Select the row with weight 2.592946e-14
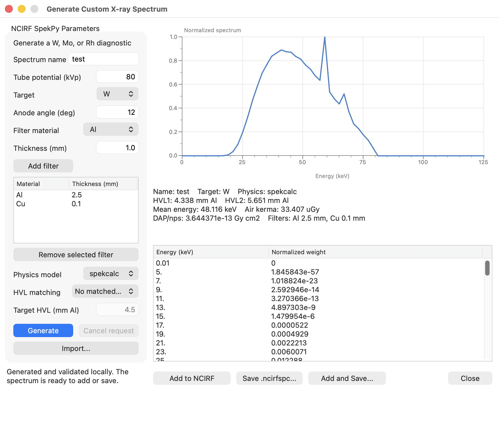This screenshot has height=448, width=499. 319,290
